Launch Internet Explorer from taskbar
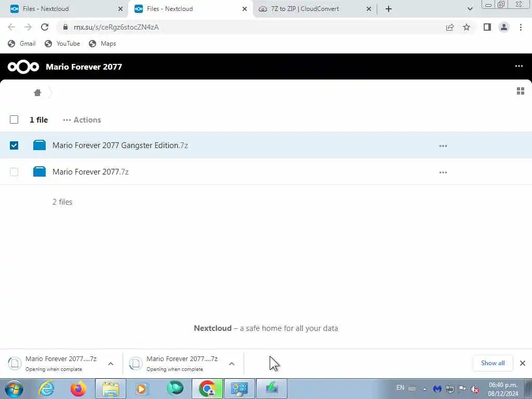The image size is (532, 399). pyautogui.click(x=46, y=389)
